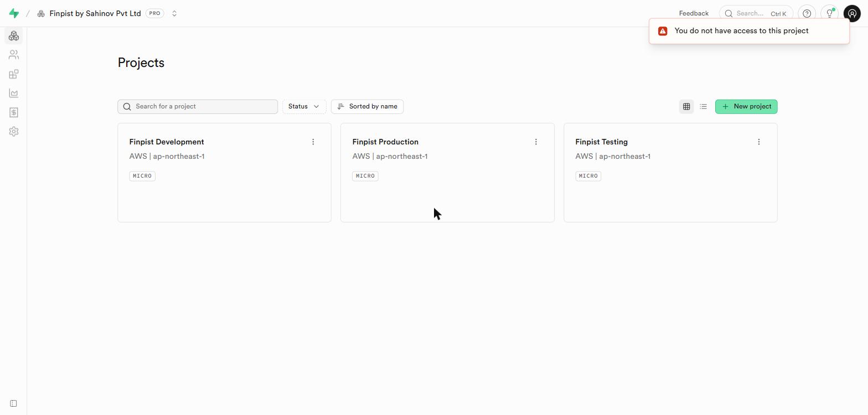Screen dimensions: 868x415
Task: Open Organization settings gear icon
Action: 14,132
